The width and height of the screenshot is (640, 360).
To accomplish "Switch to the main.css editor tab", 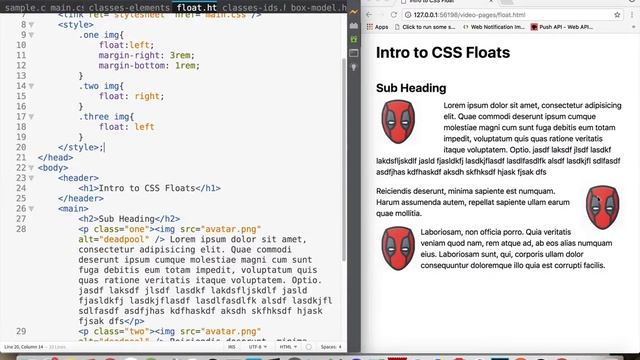I will [67, 7].
